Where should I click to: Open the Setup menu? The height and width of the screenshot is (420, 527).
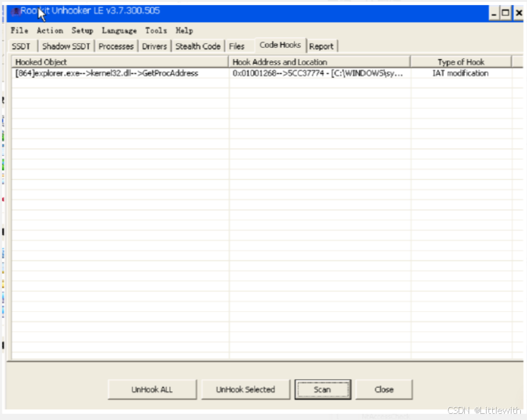(82, 30)
